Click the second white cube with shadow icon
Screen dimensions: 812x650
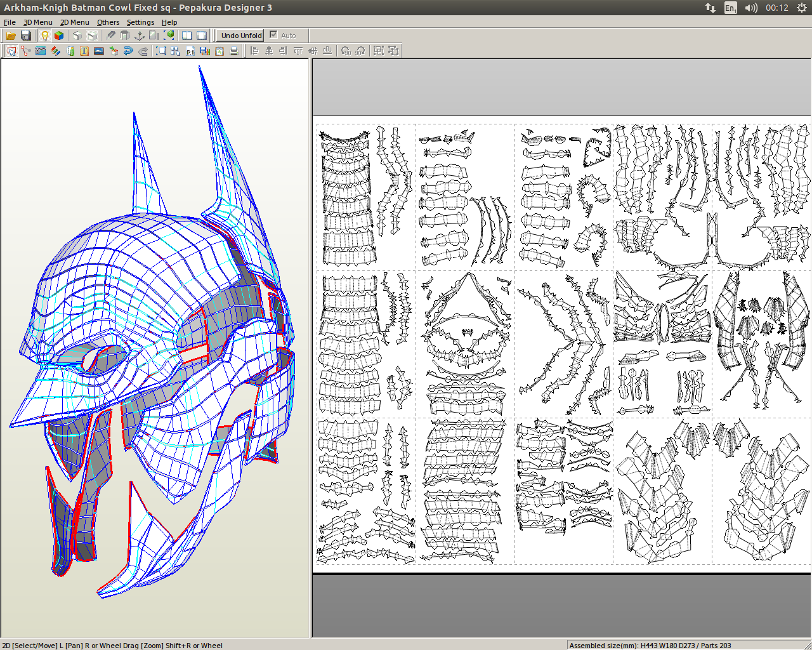point(92,36)
